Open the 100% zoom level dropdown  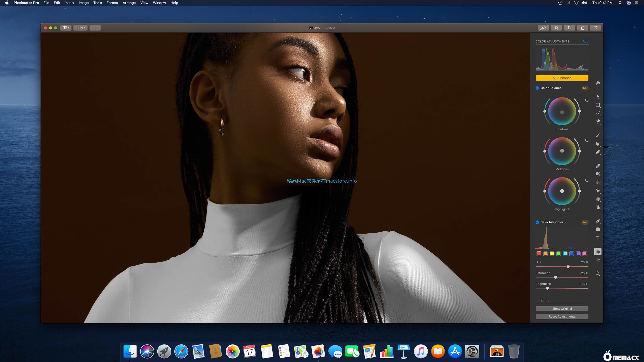tap(80, 28)
